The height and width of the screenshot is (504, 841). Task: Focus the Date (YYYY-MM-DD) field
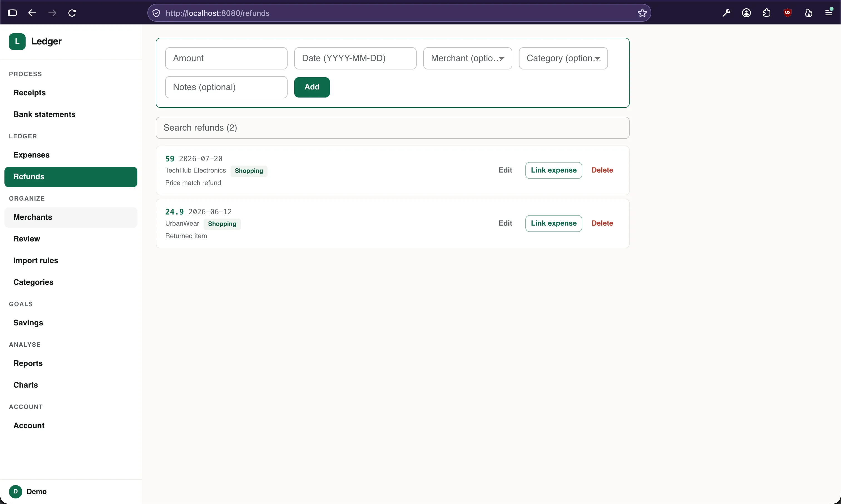(355, 58)
